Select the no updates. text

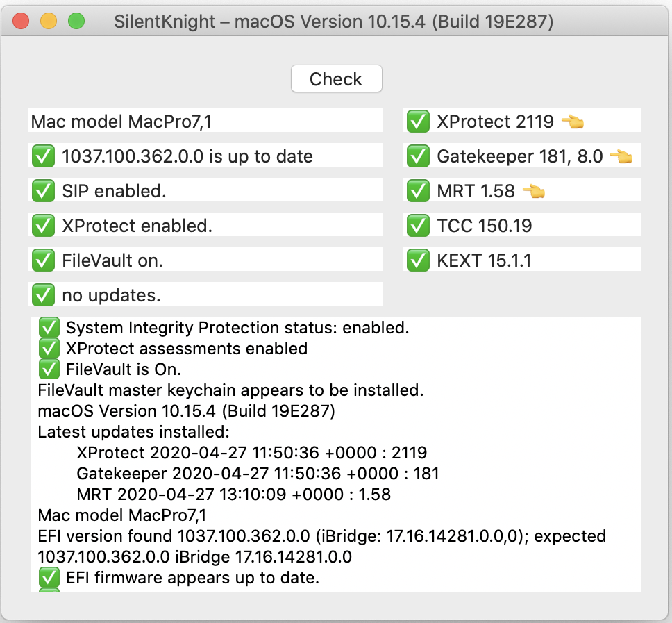point(112,295)
